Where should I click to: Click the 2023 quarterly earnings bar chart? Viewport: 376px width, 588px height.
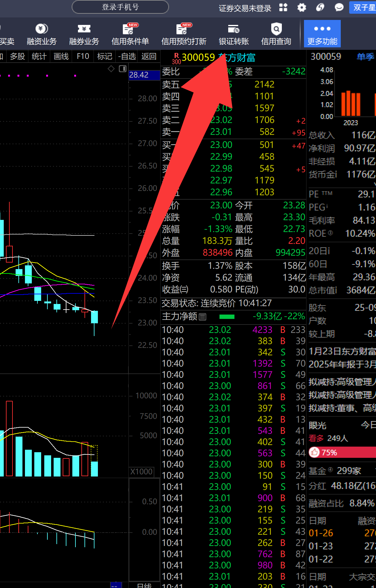coord(350,103)
